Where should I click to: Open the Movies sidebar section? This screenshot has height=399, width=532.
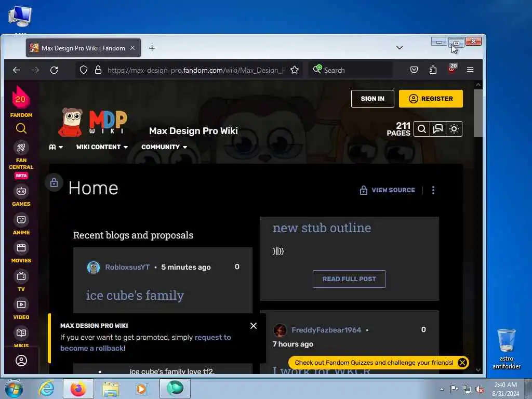coord(21,252)
